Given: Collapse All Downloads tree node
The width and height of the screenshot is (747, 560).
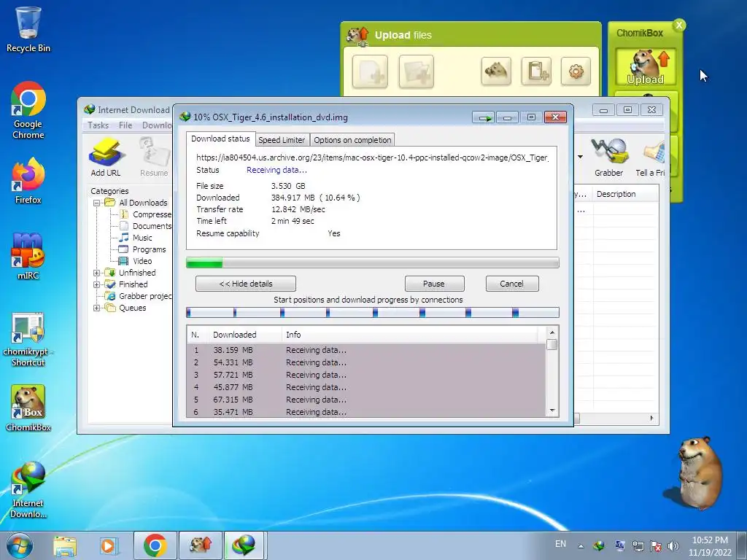Looking at the screenshot, I should click(97, 203).
